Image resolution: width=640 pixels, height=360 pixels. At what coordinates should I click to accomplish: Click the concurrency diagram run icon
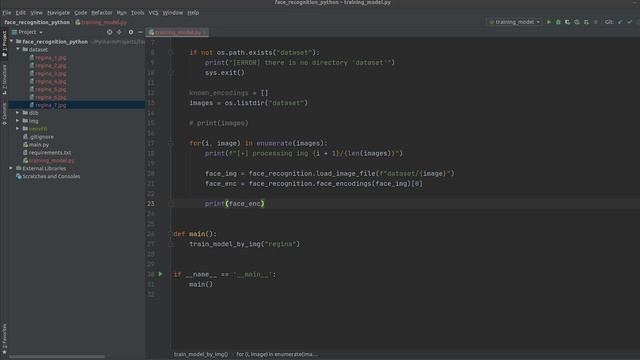click(x=586, y=22)
